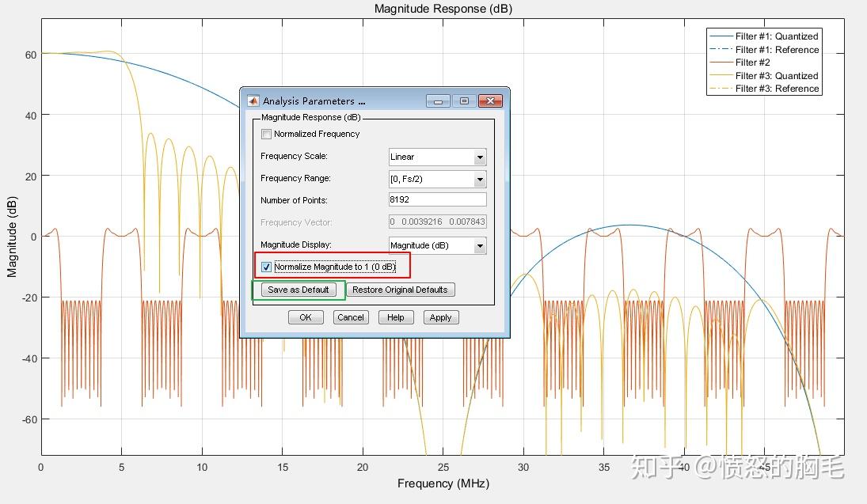Click Restore Original Defaults
Screen dimensions: 867x504
pyautogui.click(x=400, y=290)
